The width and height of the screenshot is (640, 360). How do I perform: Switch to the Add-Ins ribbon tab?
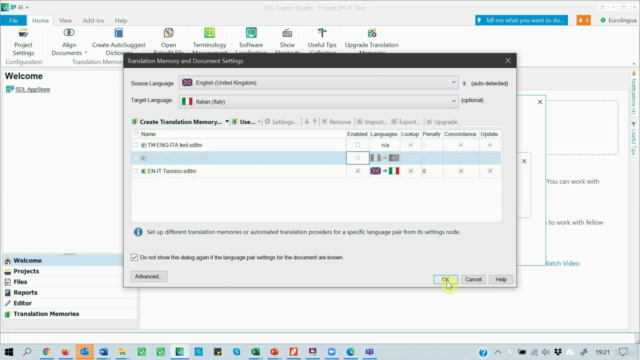pyautogui.click(x=93, y=20)
